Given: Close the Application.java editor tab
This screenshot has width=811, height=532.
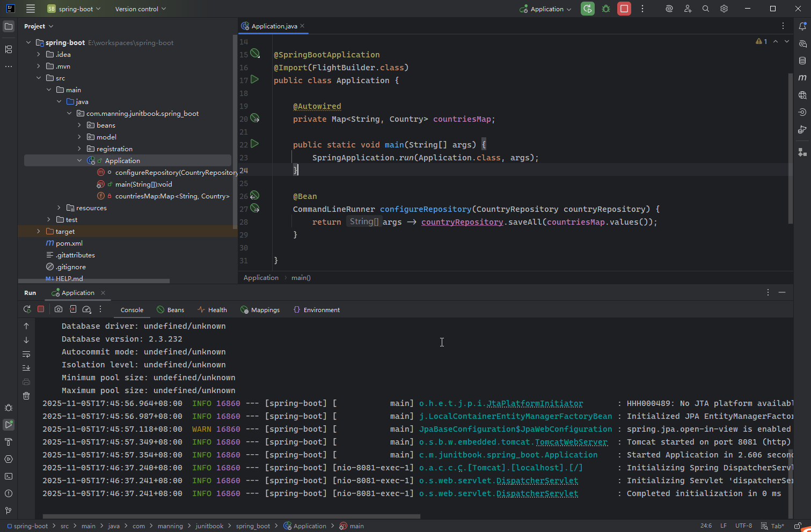Looking at the screenshot, I should coord(303,26).
